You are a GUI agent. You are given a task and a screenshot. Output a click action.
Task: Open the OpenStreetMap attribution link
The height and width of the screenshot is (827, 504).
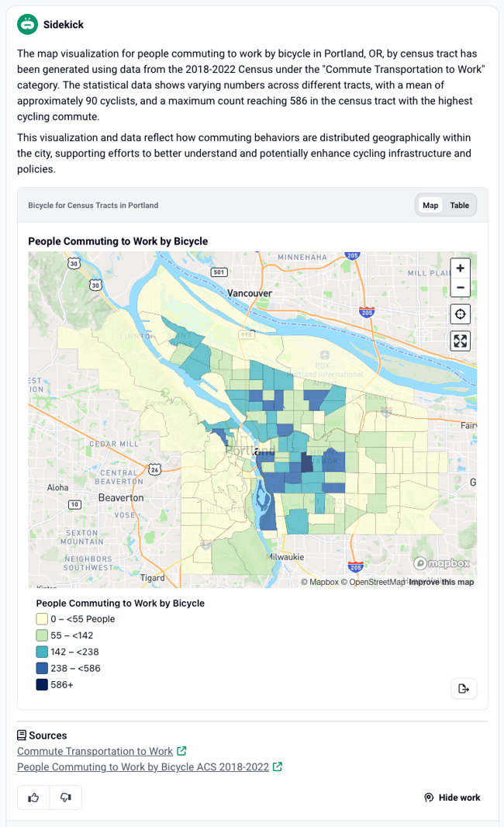(377, 582)
